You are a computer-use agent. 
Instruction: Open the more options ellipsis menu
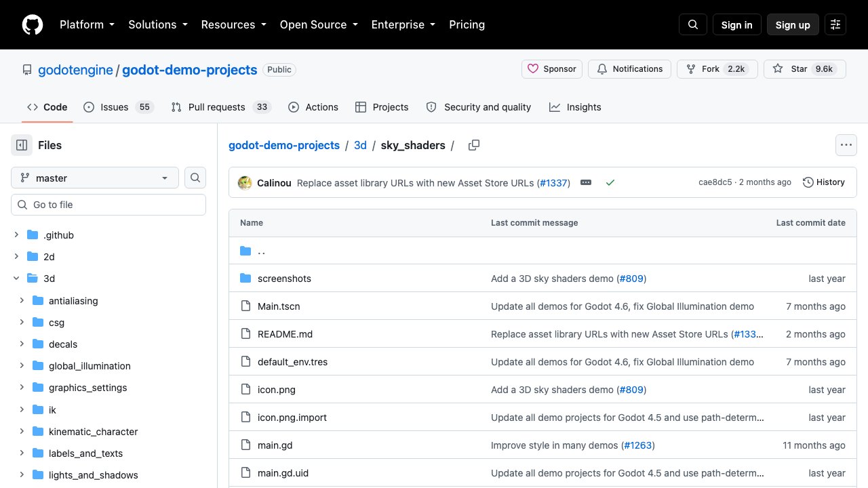(846, 145)
